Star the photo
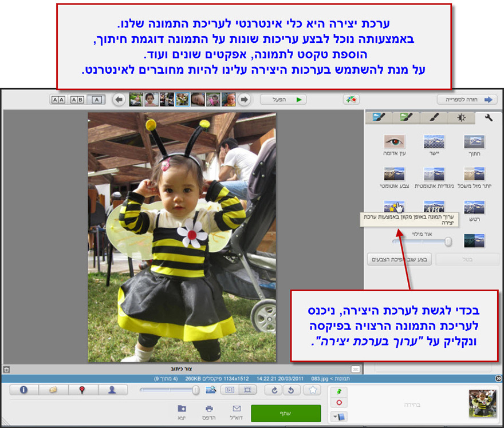Viewport: 504px width, 428px height. [x=313, y=390]
